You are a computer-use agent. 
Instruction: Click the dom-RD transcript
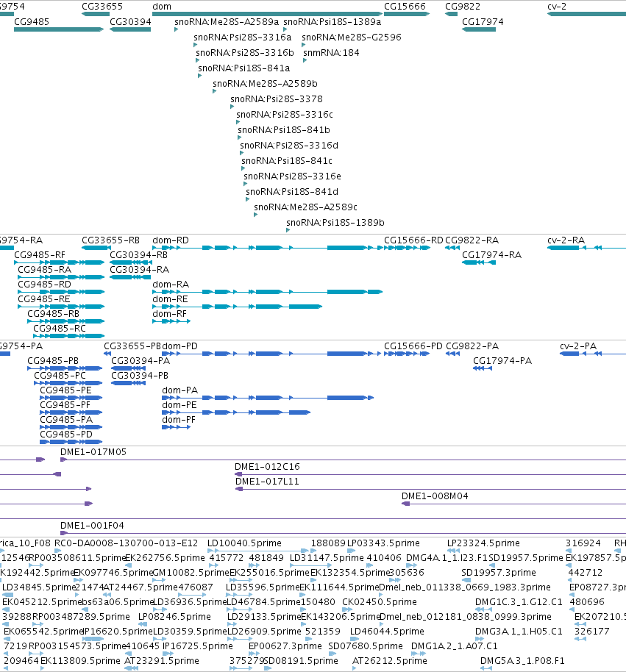click(x=268, y=249)
